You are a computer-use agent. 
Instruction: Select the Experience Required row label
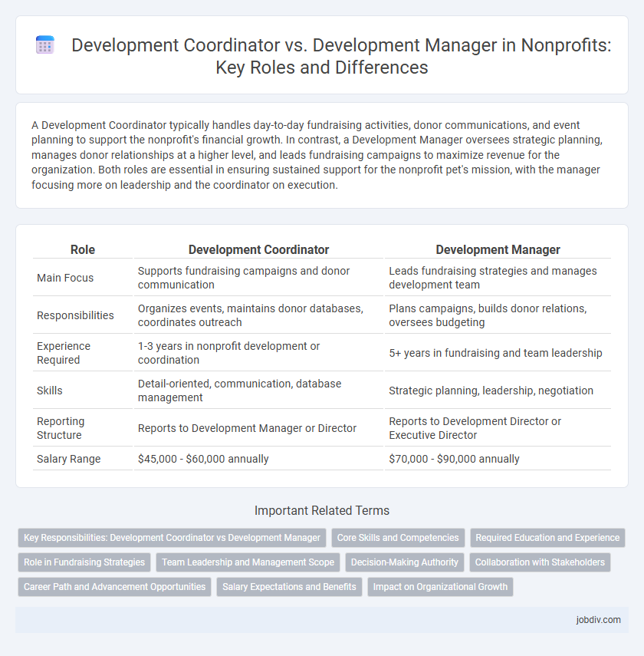(x=64, y=353)
